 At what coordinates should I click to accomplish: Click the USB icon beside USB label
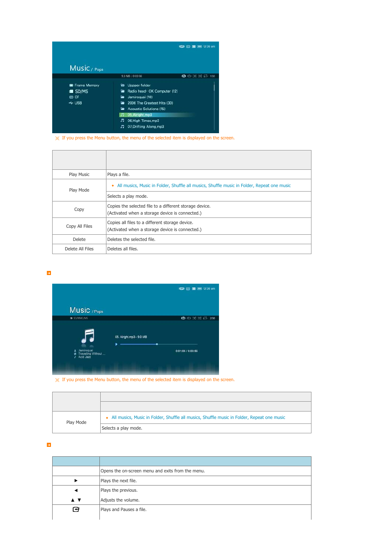pos(71,103)
